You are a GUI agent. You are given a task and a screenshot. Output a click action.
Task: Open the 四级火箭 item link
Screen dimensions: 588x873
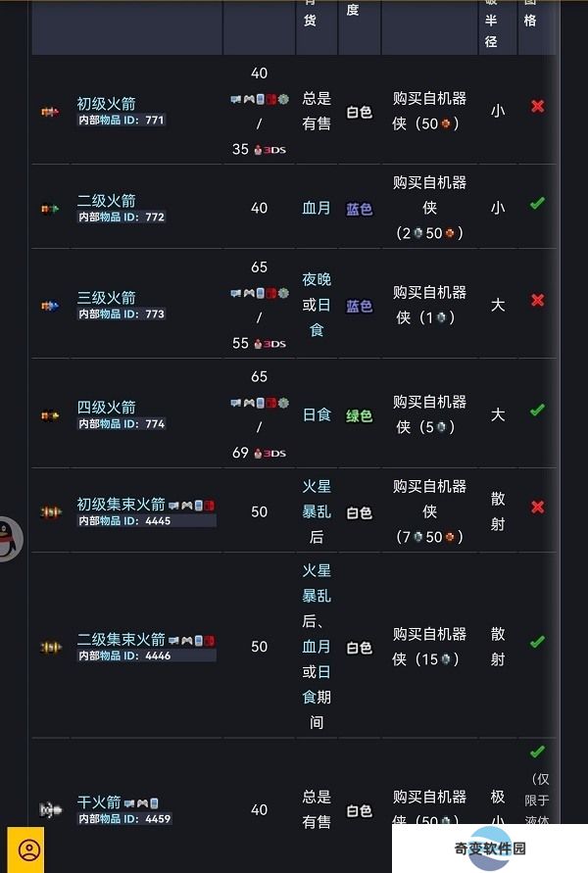coord(107,407)
